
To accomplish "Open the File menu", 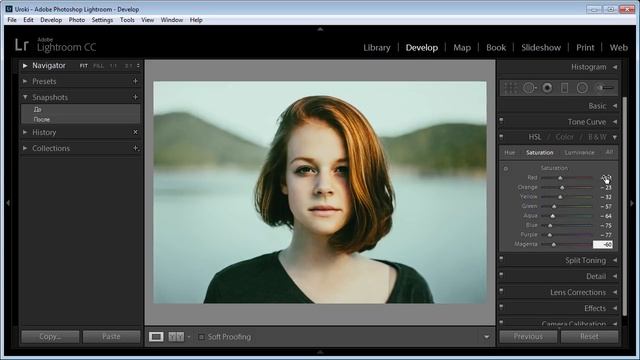I will [x=12, y=20].
